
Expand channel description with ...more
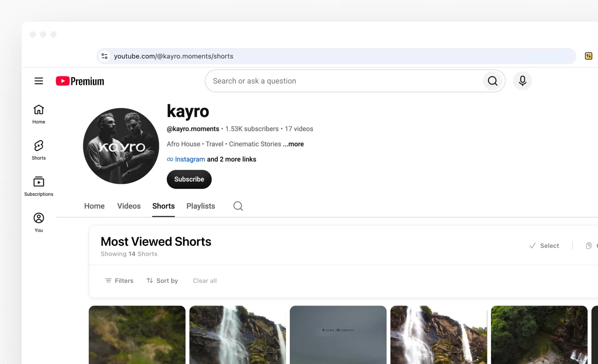tap(293, 144)
